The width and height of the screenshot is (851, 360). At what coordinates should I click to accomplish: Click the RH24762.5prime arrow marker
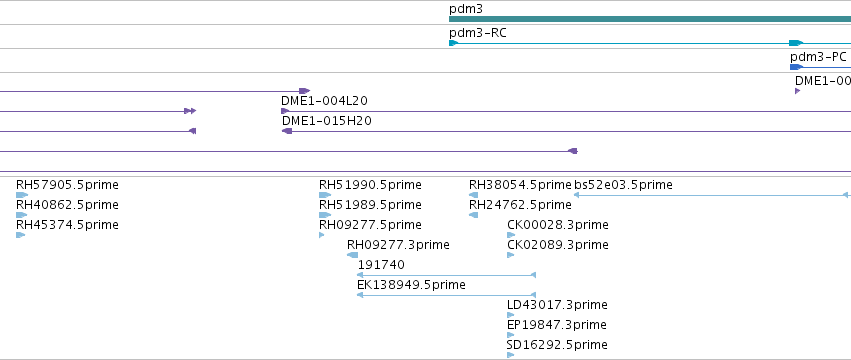click(x=473, y=215)
